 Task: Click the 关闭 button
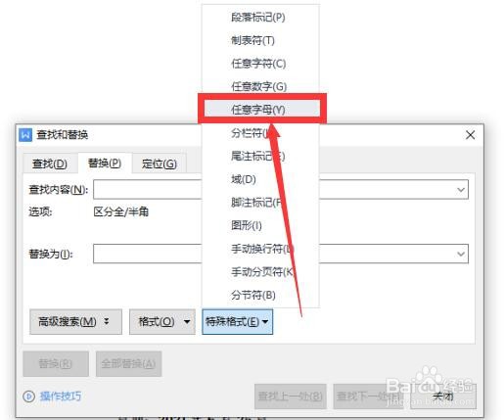(443, 397)
